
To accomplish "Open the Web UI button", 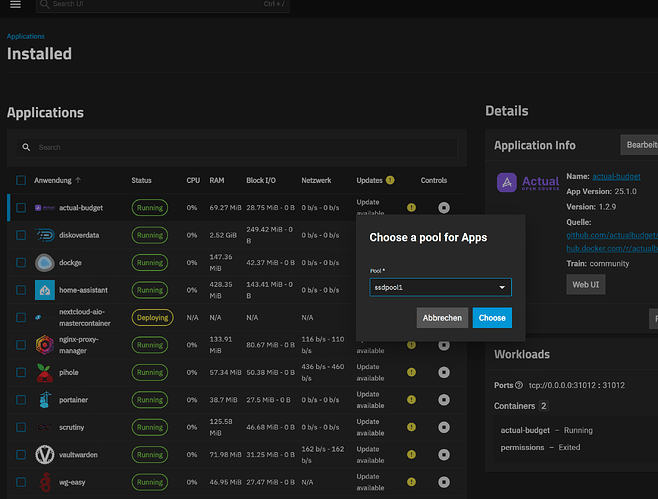I will pos(585,285).
